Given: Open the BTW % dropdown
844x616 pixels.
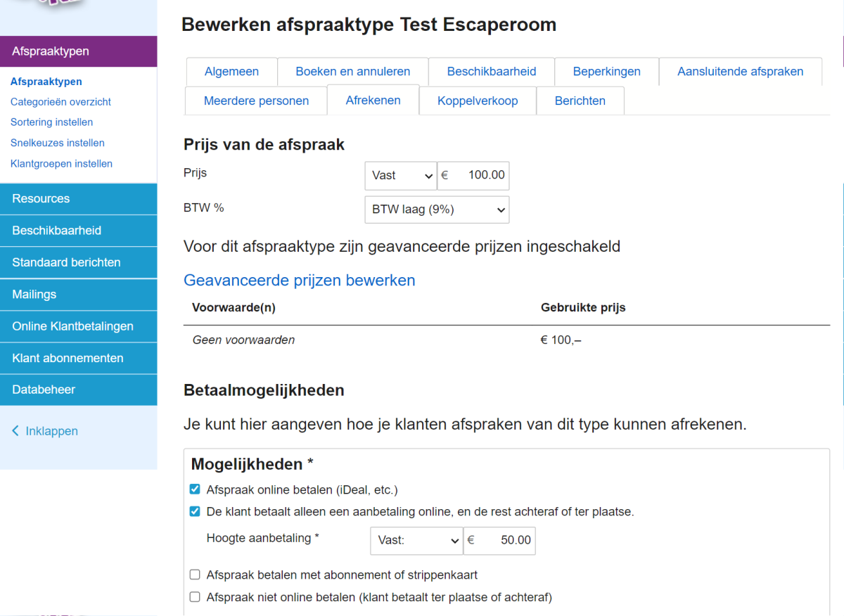Looking at the screenshot, I should (437, 210).
